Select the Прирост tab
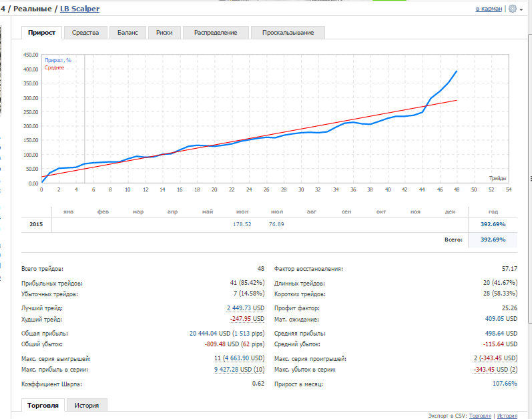The width and height of the screenshot is (532, 419). click(x=42, y=33)
